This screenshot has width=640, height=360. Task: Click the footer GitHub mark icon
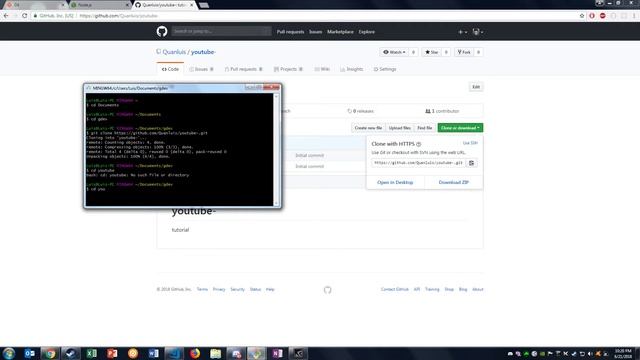[x=327, y=290]
